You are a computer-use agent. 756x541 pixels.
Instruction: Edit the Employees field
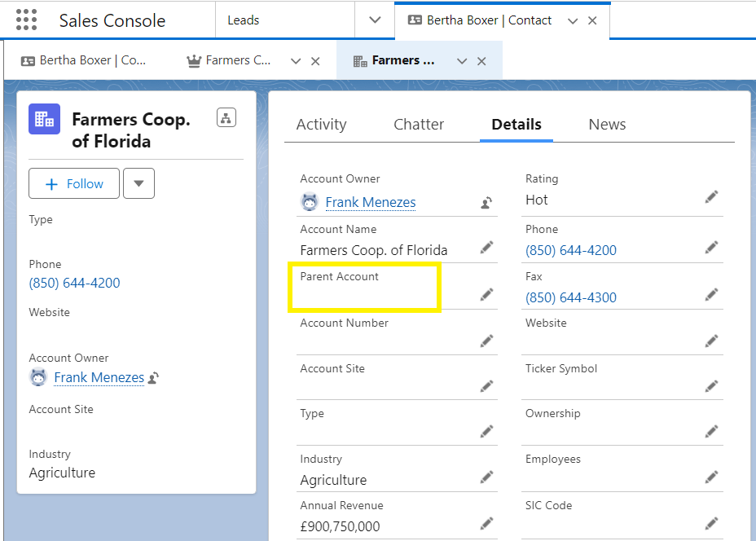point(712,477)
